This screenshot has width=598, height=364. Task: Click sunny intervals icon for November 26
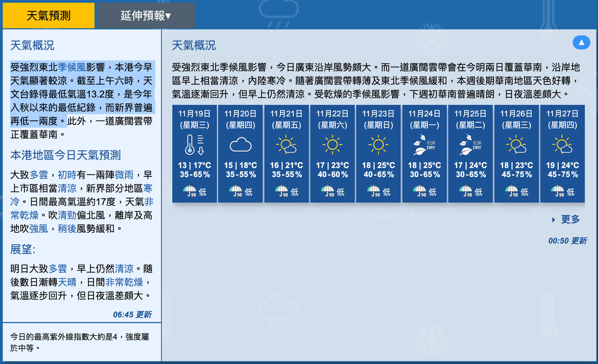click(x=516, y=144)
